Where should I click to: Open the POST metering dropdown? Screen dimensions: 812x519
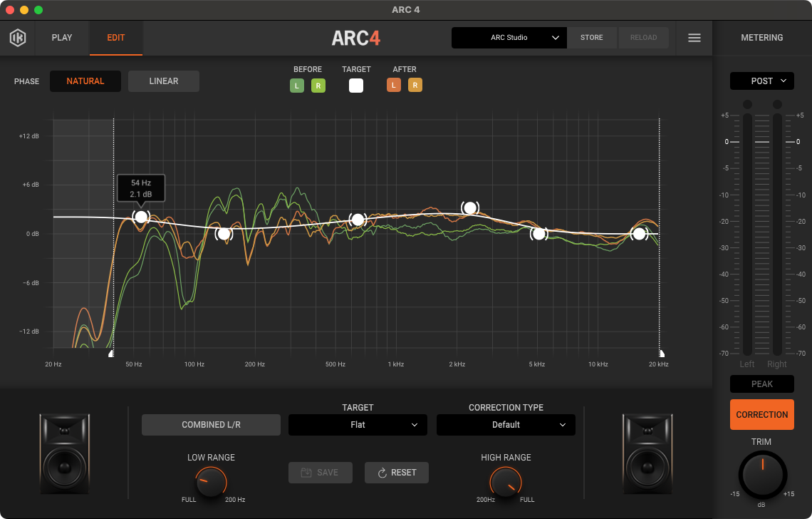click(x=761, y=81)
